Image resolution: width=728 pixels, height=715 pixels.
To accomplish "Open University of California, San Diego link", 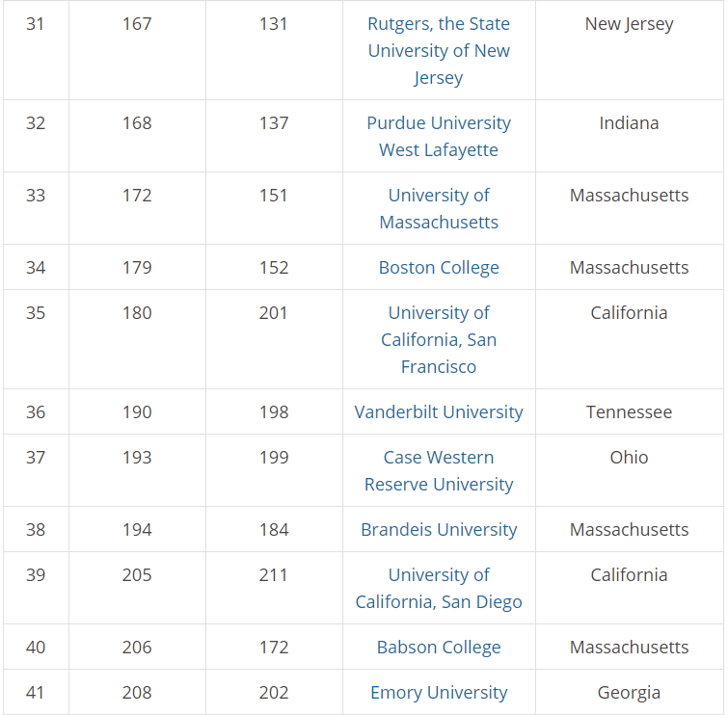I will pos(439,589).
